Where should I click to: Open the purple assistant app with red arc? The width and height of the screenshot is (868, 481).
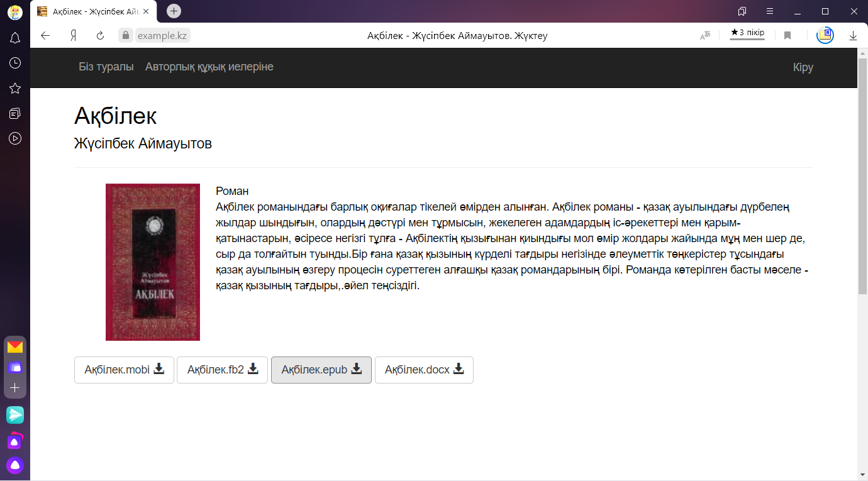coord(15,441)
